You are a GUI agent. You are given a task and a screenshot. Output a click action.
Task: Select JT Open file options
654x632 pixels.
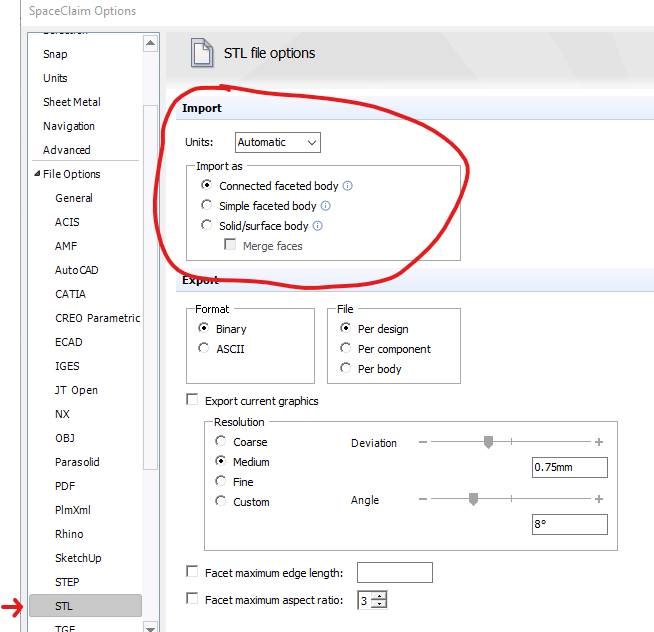pyautogui.click(x=76, y=390)
